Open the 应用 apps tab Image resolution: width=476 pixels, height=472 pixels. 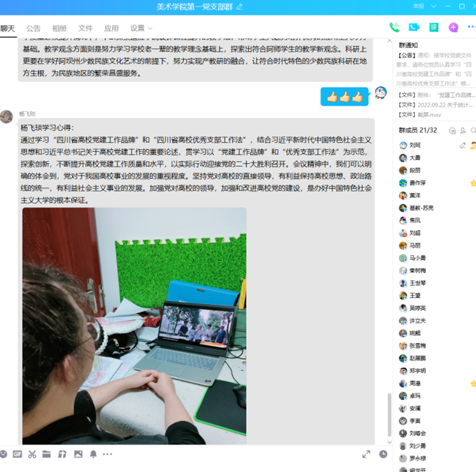(x=111, y=28)
